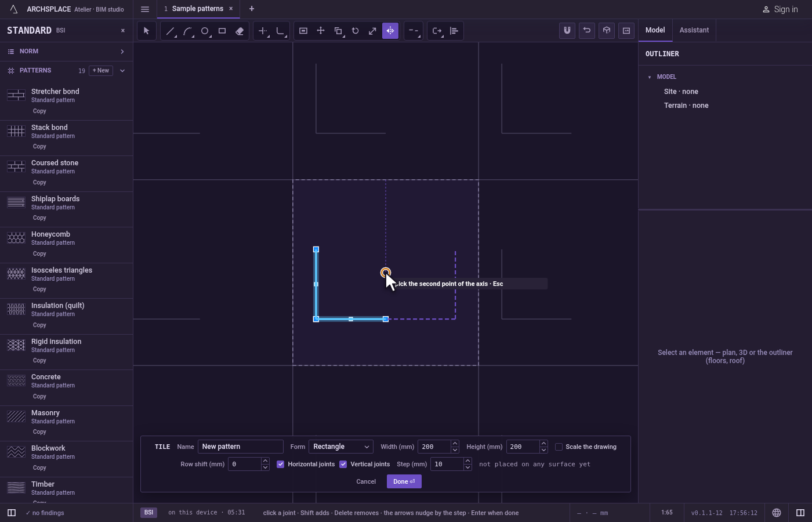Select the Rotate tool
The height and width of the screenshot is (522, 812).
point(356,31)
